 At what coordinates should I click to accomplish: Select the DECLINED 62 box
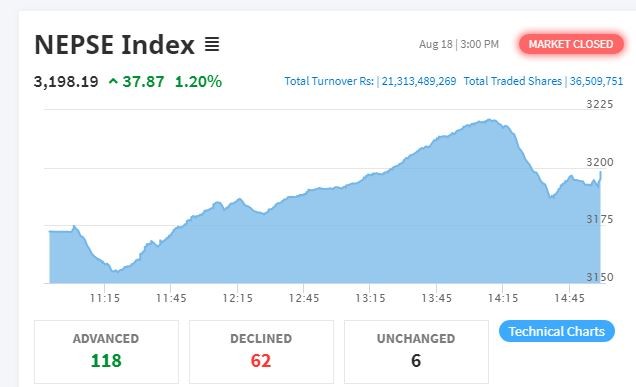click(x=261, y=352)
